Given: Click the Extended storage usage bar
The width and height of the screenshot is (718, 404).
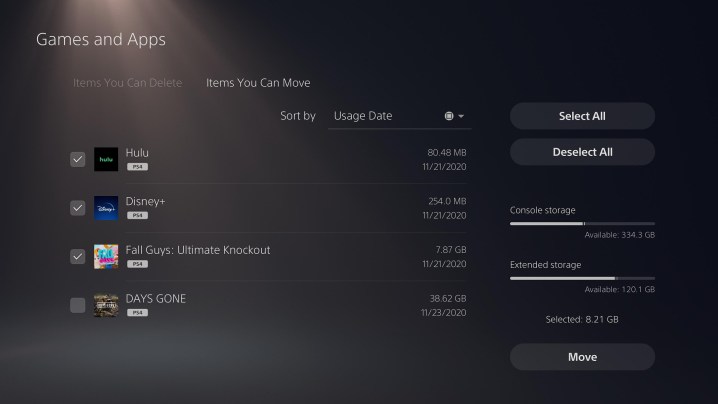Looking at the screenshot, I should [x=582, y=278].
